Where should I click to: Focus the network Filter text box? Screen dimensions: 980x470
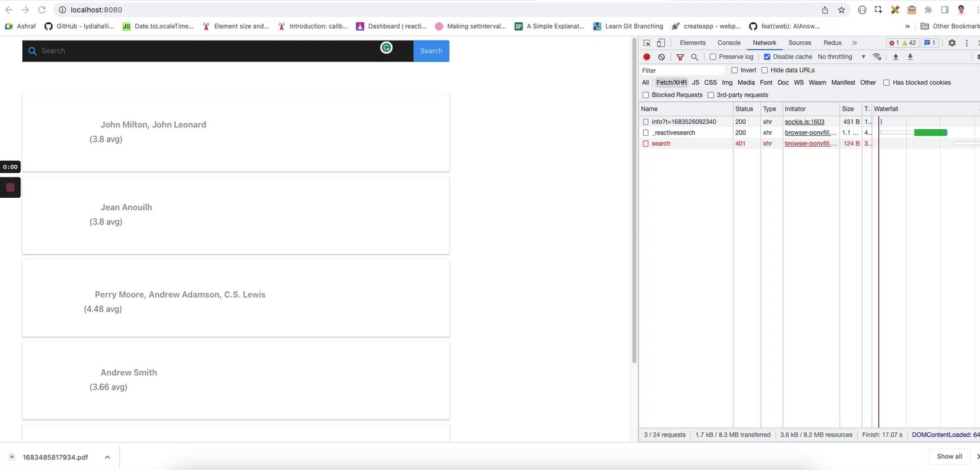coord(682,70)
